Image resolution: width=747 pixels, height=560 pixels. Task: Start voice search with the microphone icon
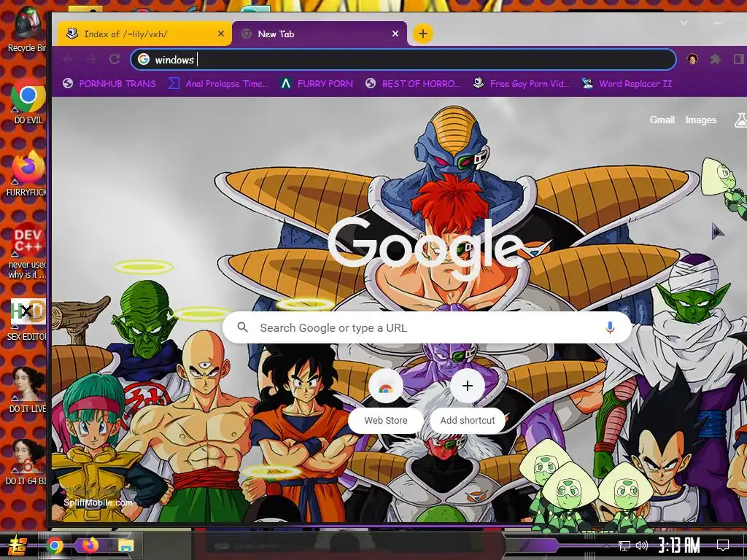pos(610,327)
